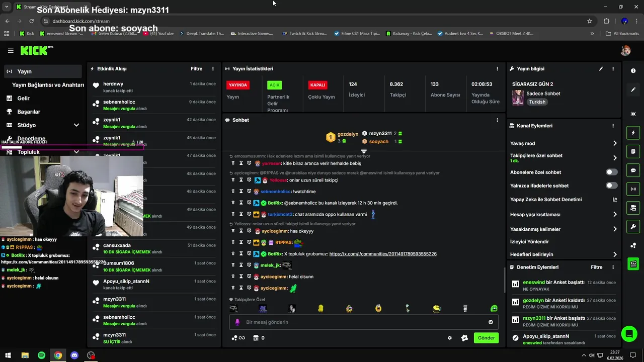Toggle Yalnızca ifadelerle sohbet switch
Viewport: 644px width, 362px height.
(612, 186)
